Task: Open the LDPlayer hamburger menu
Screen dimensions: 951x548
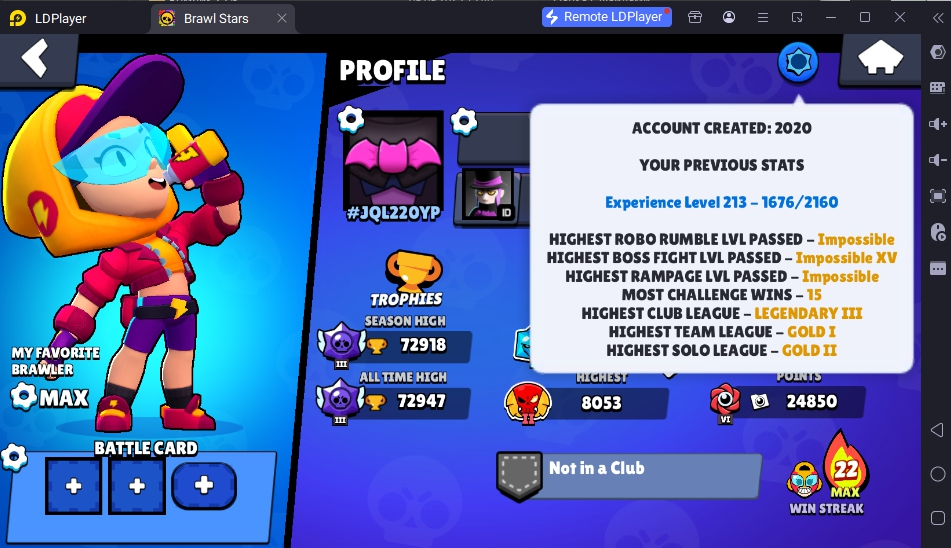Action: pos(763,18)
